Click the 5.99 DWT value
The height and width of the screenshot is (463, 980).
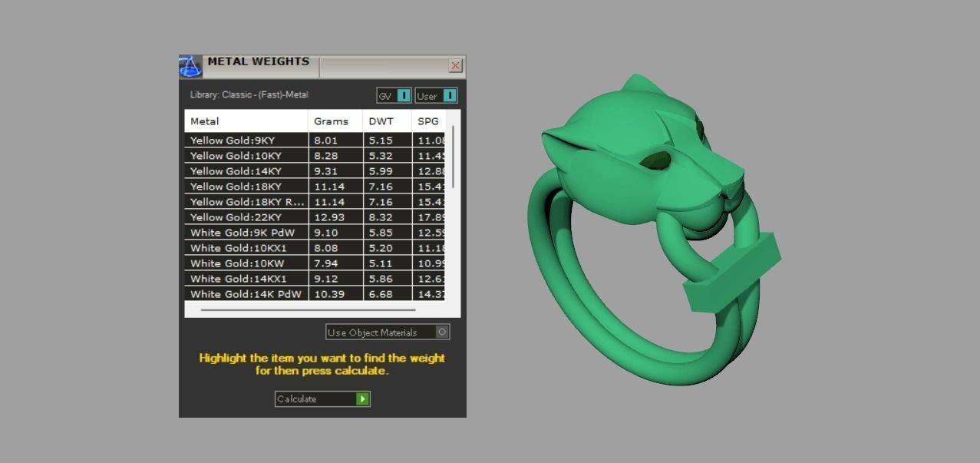381,171
